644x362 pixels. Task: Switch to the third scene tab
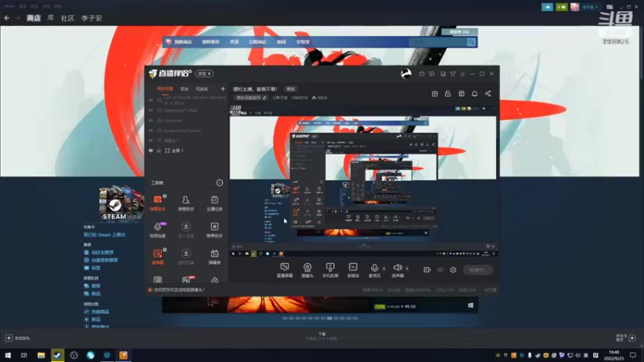pos(202,88)
